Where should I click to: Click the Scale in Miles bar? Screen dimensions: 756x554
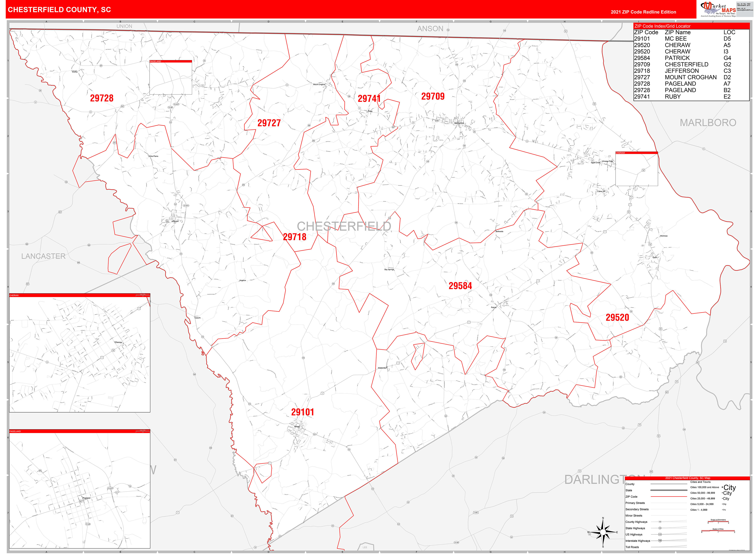point(718,531)
